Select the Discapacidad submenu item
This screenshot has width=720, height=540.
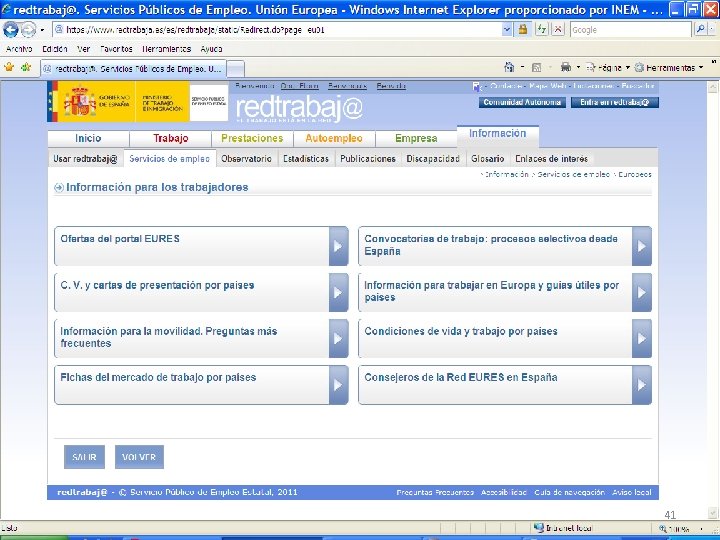(x=433, y=159)
